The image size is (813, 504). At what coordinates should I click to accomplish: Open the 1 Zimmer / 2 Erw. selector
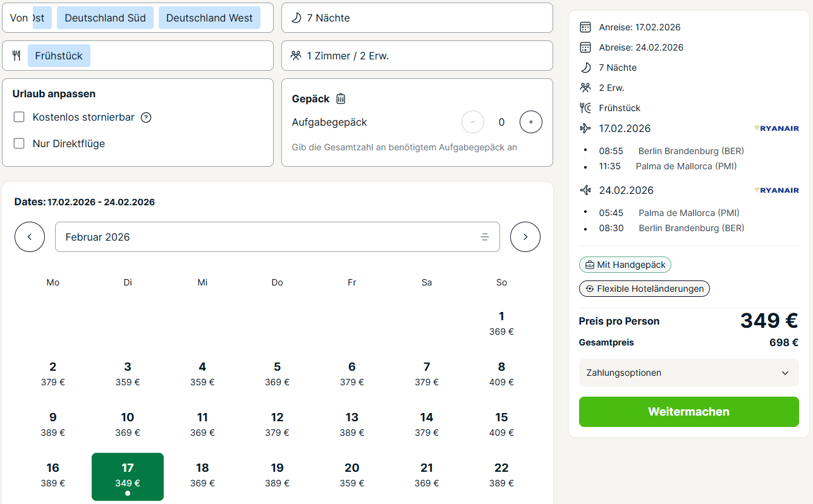coord(417,56)
